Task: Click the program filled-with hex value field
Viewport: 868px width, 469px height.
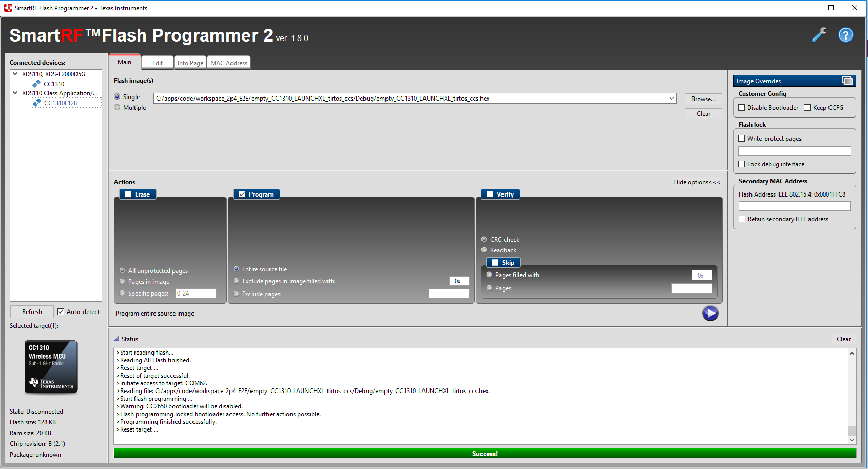Action: click(459, 281)
